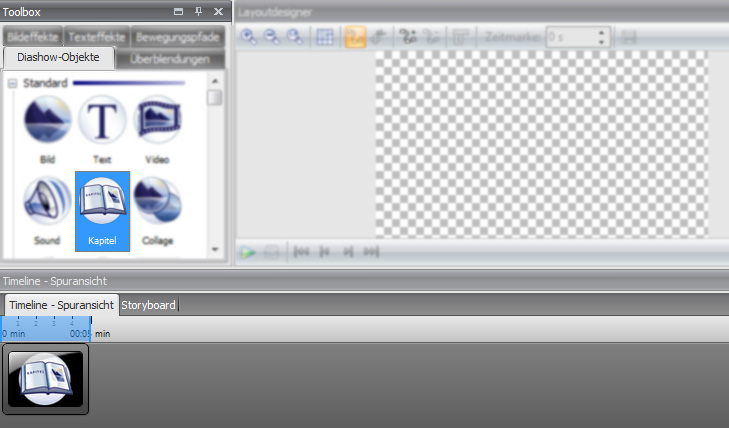Collapse the Standard group
This screenshot has width=729, height=428.
(13, 83)
